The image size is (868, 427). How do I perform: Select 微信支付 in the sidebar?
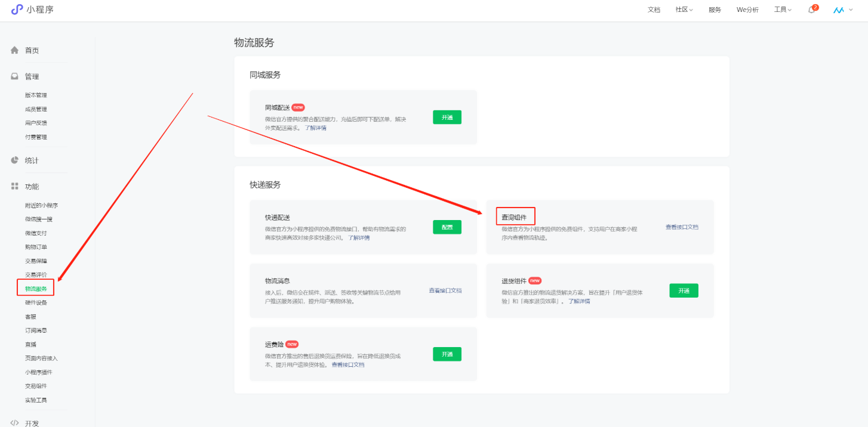tap(36, 233)
